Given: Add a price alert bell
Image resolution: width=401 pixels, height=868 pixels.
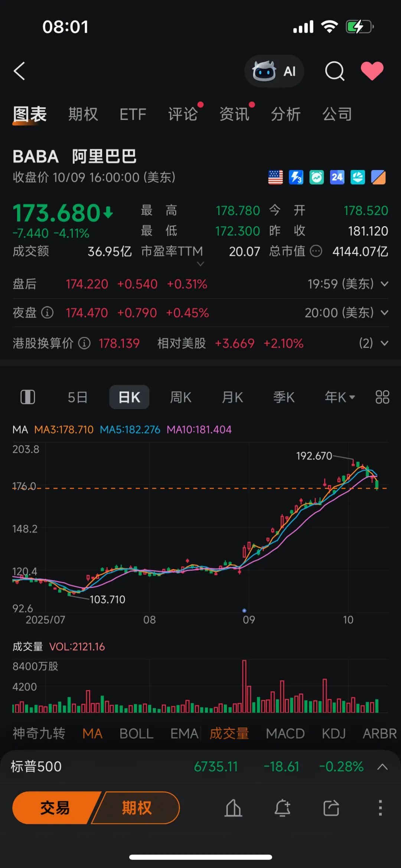Looking at the screenshot, I should tap(282, 808).
